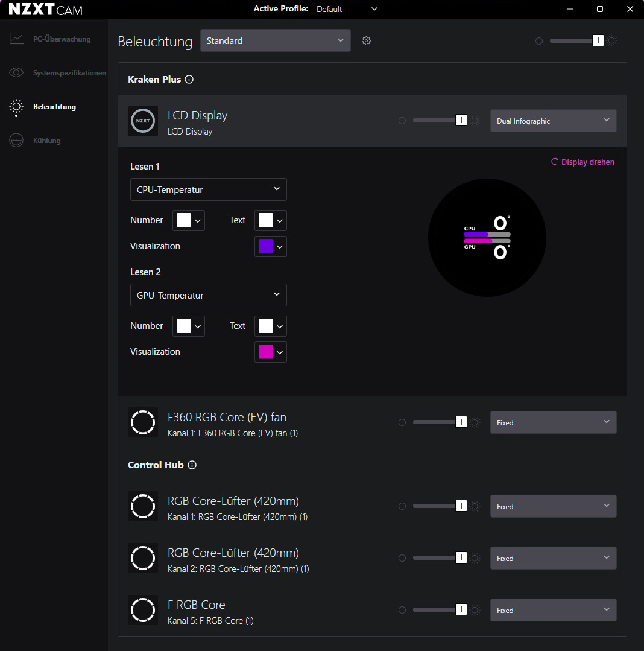Open Lesen 1 Text color swatch
644x651 pixels.
(271, 220)
